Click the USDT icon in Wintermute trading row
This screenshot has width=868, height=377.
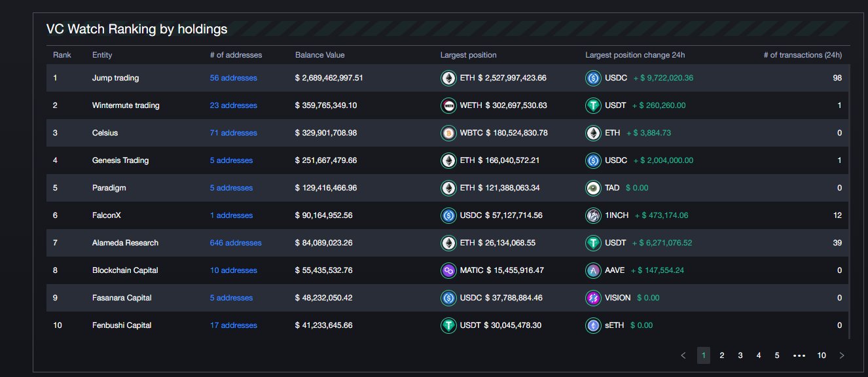[x=593, y=105]
